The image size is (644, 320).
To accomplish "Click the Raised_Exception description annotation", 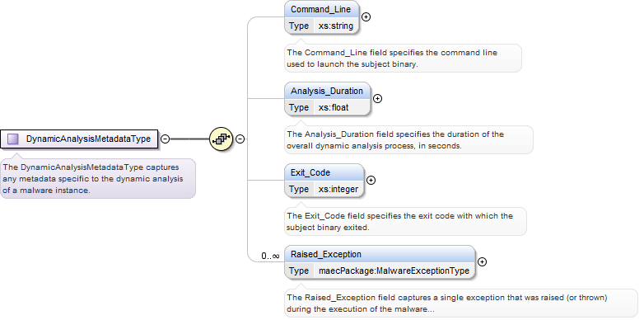I will point(461,304).
